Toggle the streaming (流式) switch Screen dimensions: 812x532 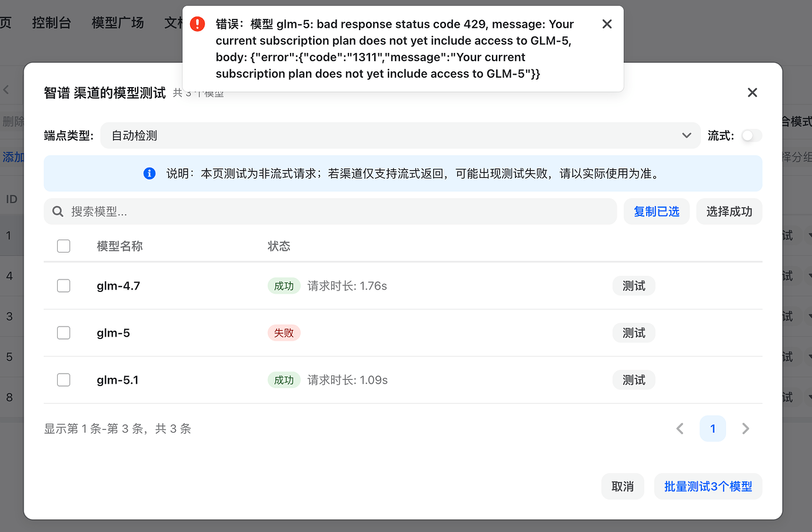click(751, 136)
